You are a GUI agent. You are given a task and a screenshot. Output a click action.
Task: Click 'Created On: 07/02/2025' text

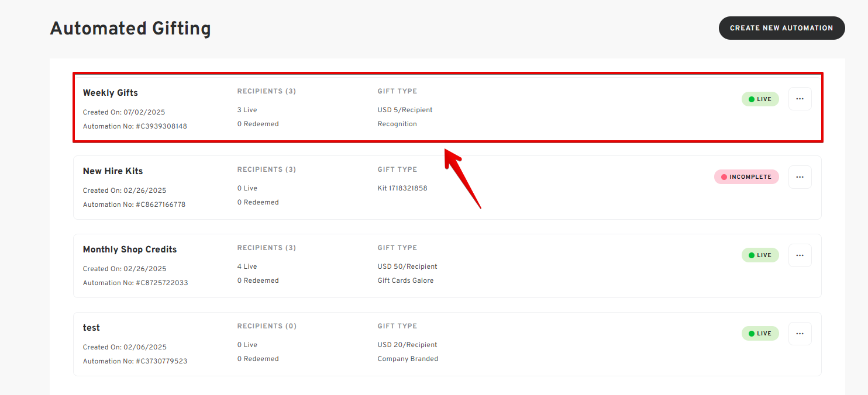(125, 112)
